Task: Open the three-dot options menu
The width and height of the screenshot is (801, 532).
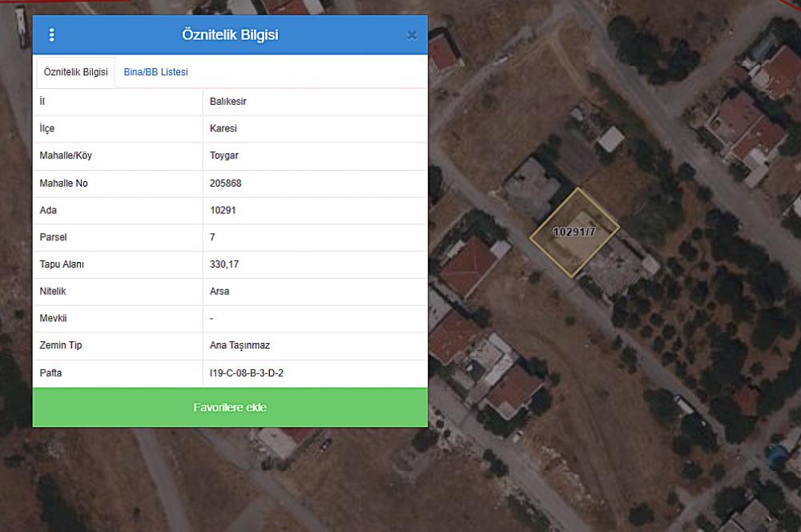Action: click(51, 34)
